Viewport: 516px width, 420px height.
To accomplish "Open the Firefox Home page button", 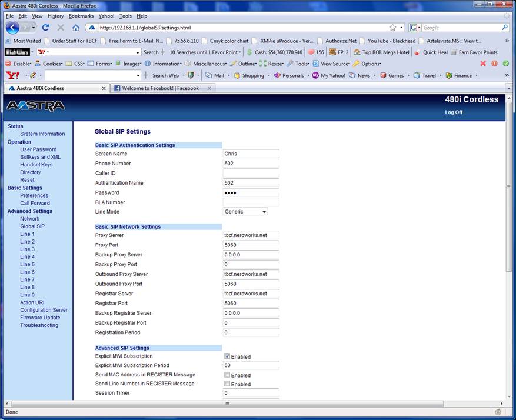I will 76,28.
